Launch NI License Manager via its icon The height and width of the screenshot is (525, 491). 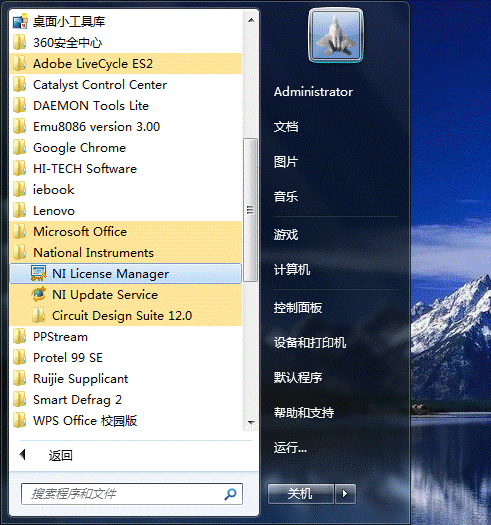coord(39,274)
